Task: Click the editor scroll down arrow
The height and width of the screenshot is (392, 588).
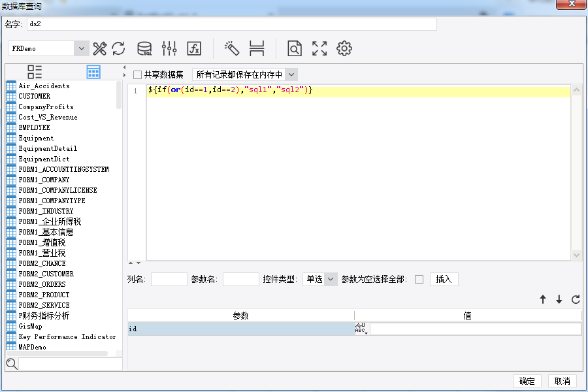Action: coord(576,255)
